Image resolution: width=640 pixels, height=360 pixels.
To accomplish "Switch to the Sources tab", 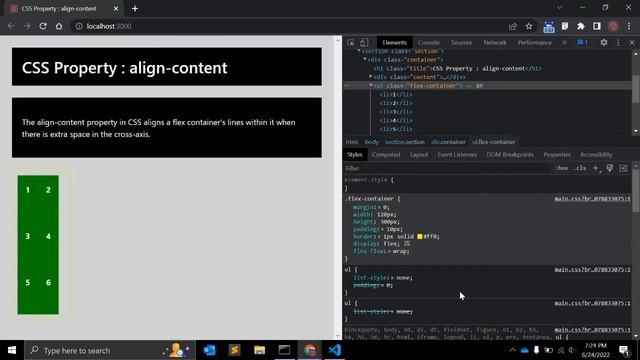I will pyautogui.click(x=461, y=42).
